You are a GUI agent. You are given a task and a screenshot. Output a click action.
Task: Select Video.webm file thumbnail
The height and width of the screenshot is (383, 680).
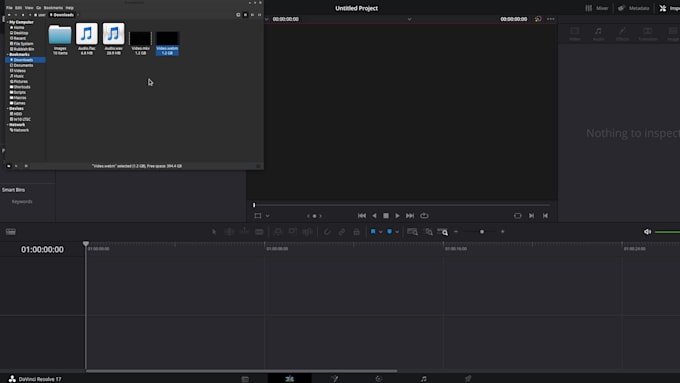coord(167,38)
